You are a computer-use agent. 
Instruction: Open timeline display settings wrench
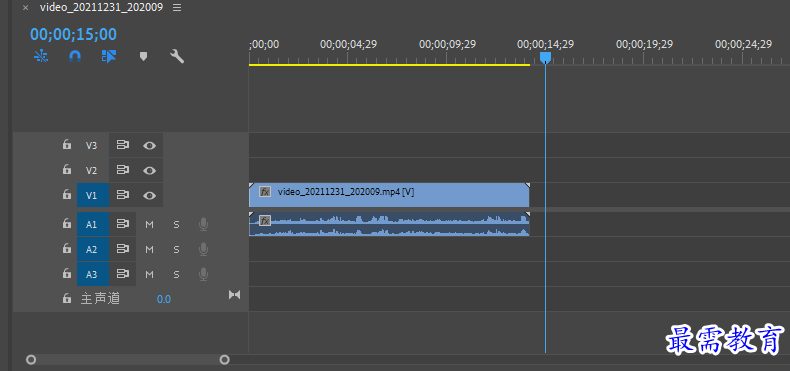click(177, 56)
